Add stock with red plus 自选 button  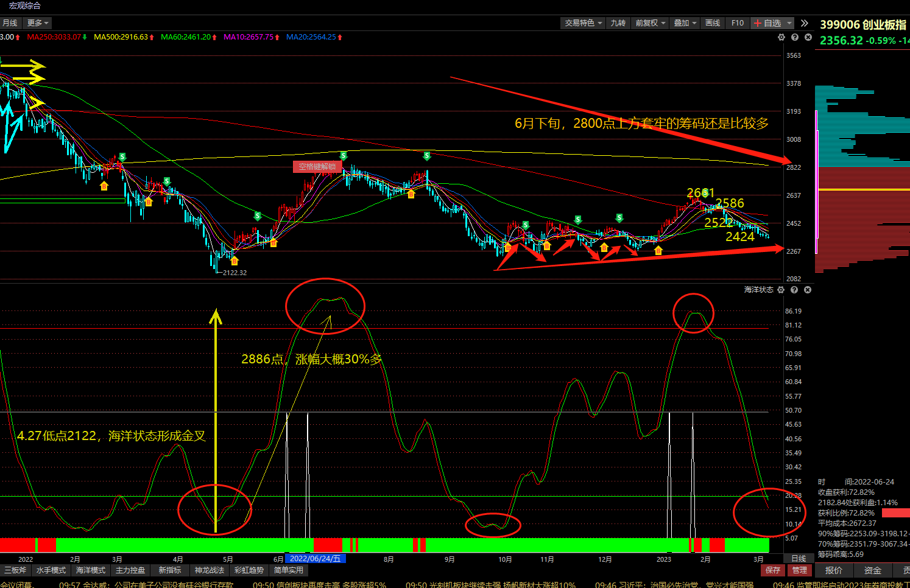(x=773, y=23)
